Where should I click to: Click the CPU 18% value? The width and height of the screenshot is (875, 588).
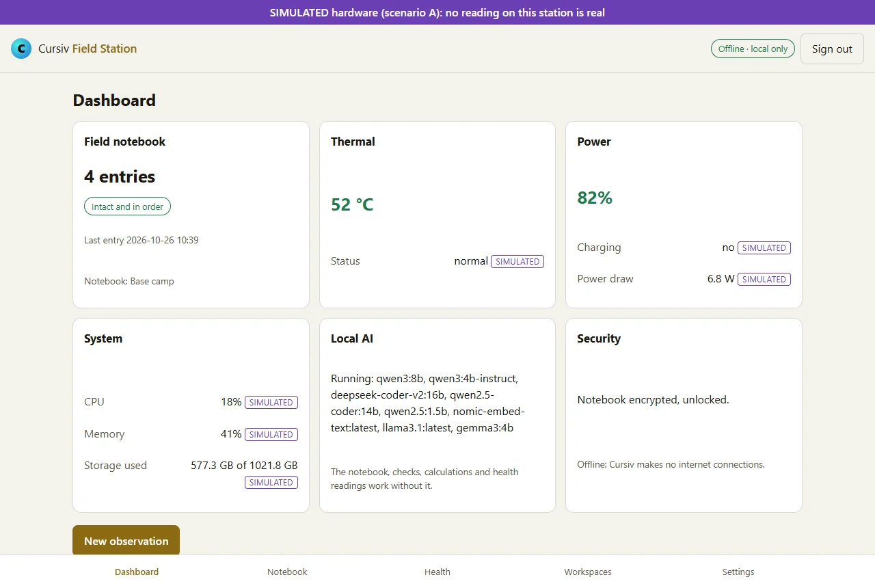[231, 402]
